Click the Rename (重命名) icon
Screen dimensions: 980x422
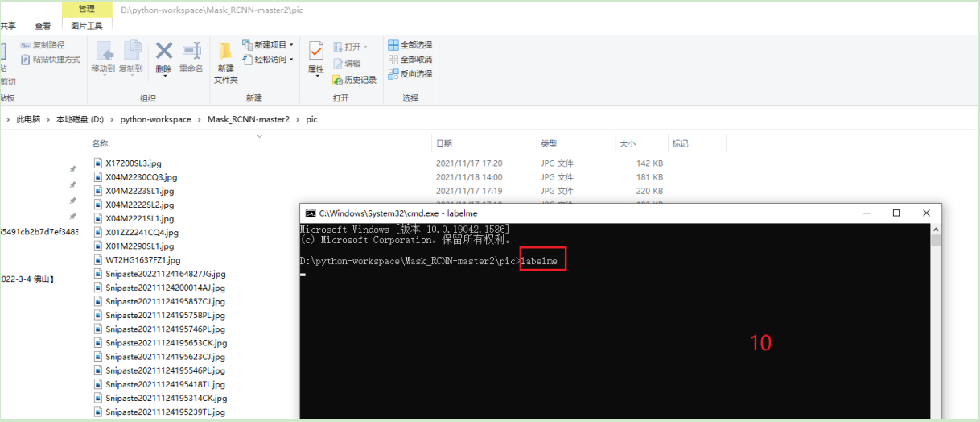click(191, 51)
